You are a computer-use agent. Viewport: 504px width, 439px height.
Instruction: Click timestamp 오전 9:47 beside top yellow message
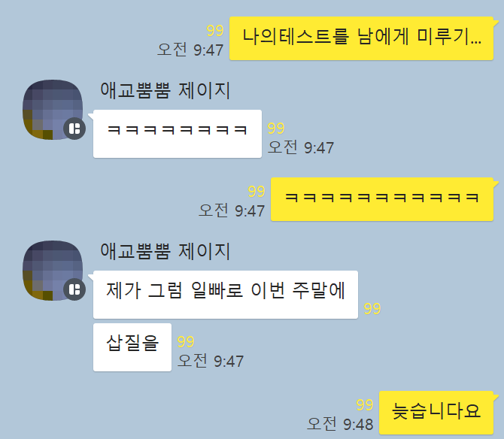point(190,50)
